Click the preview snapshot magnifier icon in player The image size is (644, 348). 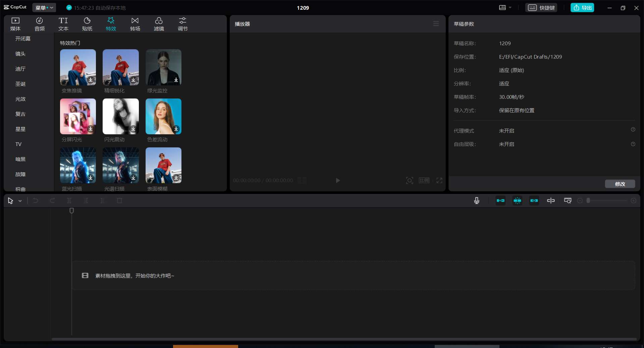click(410, 181)
